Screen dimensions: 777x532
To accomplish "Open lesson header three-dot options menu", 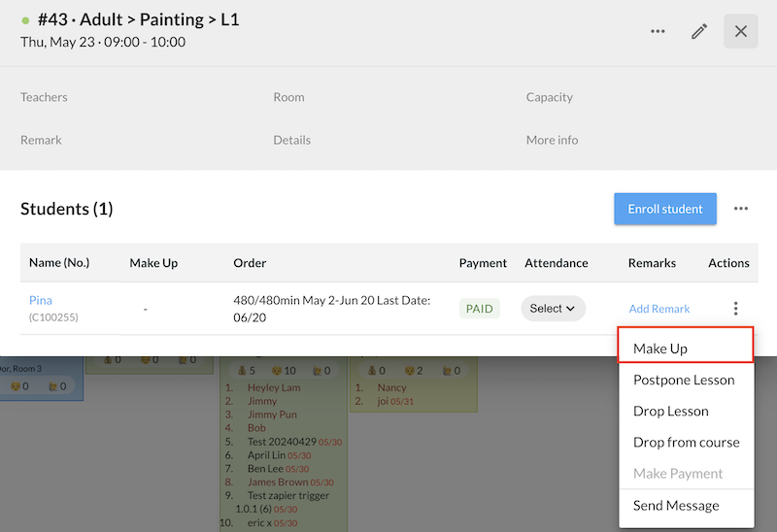I will (x=658, y=31).
